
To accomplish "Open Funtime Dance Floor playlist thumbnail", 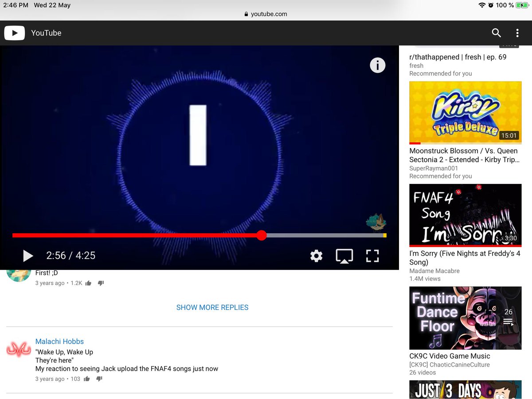I will pos(465,318).
